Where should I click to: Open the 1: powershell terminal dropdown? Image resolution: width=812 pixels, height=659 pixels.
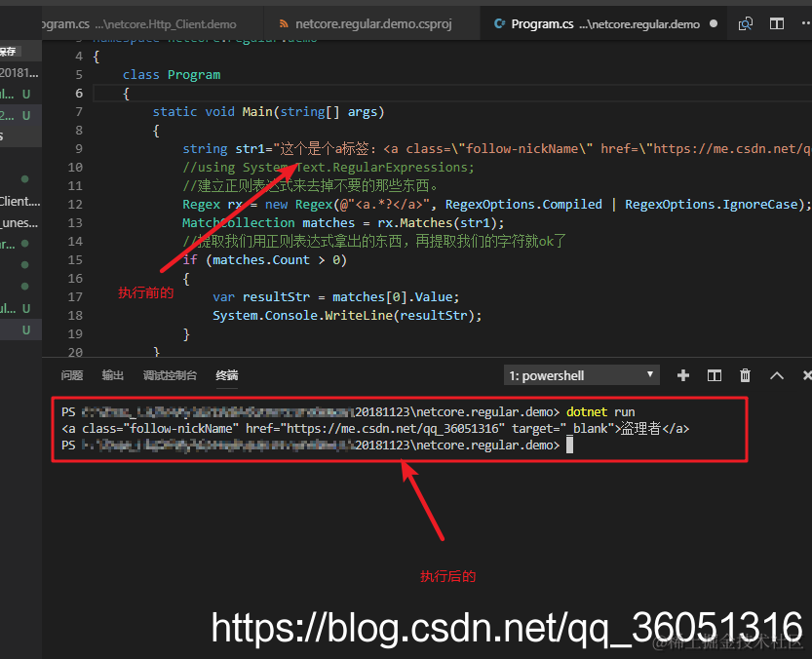pos(582,375)
